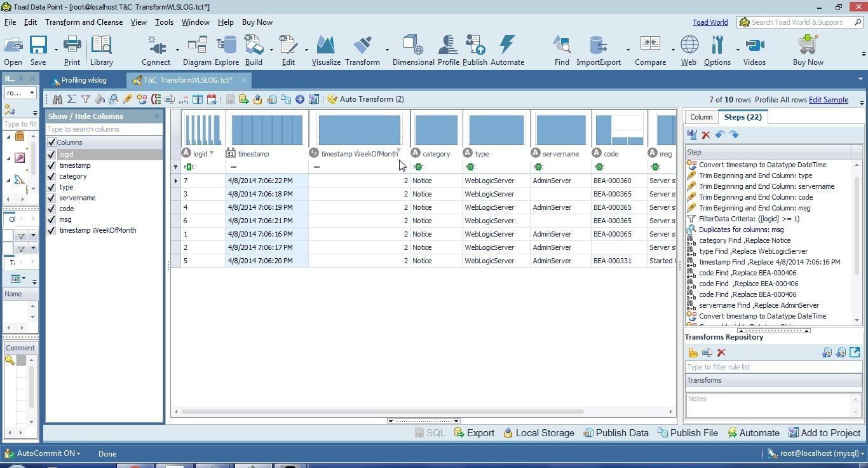Image resolution: width=868 pixels, height=468 pixels.
Task: Uncheck the category column checkbox
Action: tap(51, 176)
